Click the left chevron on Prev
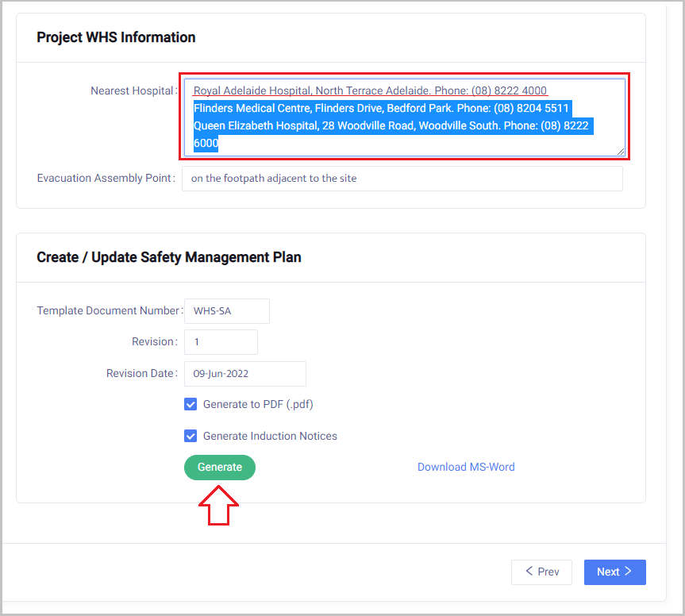The width and height of the screenshot is (685, 616). [x=529, y=572]
